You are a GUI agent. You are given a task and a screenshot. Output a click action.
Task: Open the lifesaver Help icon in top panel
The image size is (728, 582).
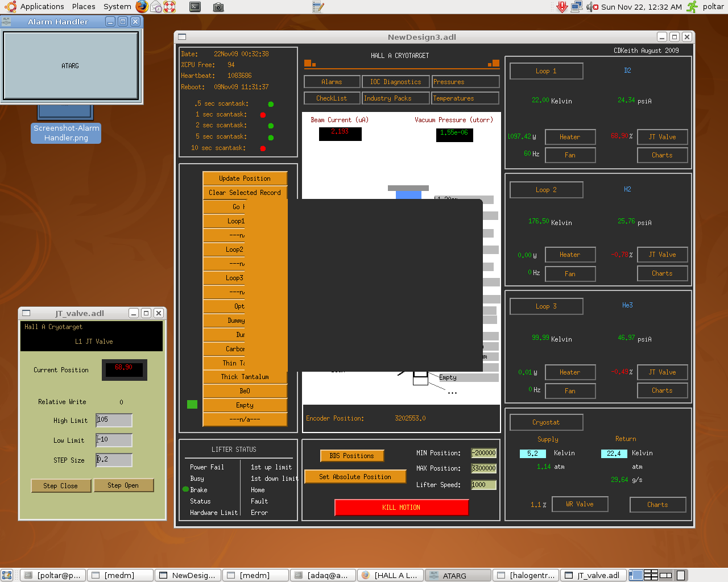[169, 7]
